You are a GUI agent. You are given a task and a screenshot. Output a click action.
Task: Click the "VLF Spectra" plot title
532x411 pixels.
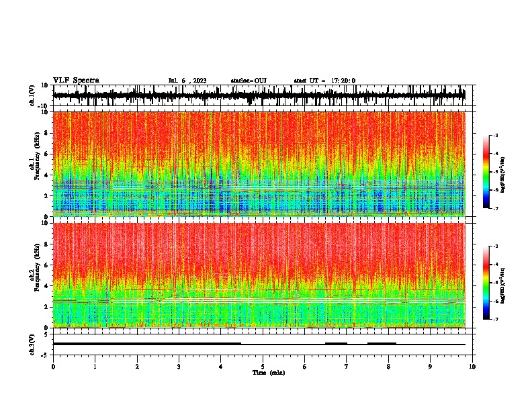tap(76, 81)
